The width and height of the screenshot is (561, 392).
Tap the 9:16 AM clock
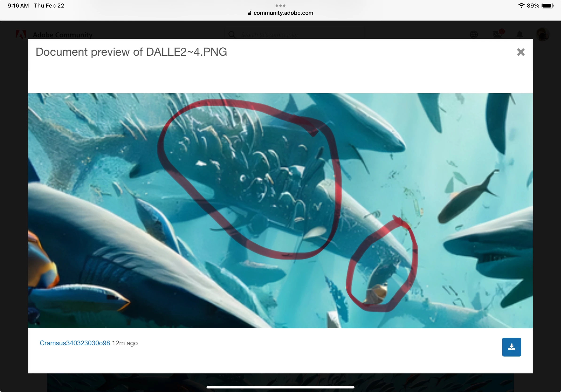(x=18, y=5)
